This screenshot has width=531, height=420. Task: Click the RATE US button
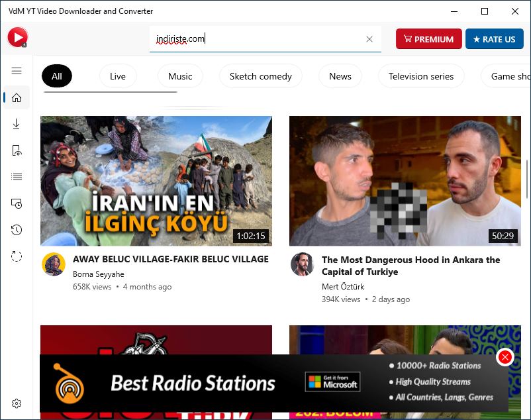(495, 39)
